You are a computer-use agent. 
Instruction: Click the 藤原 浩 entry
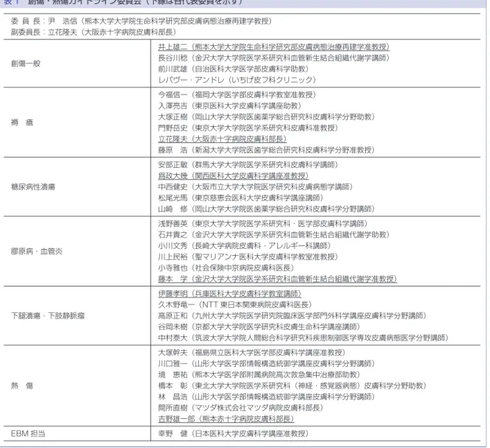267,150
